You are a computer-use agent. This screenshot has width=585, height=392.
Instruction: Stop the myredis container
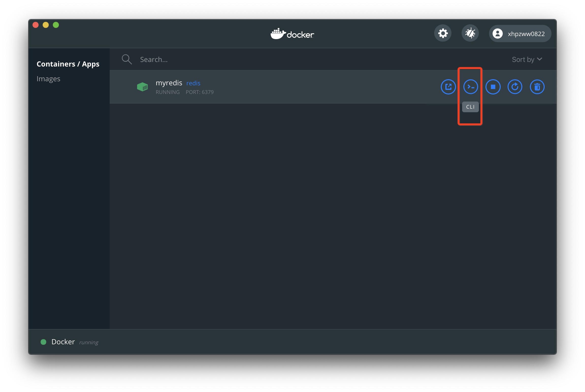click(493, 87)
